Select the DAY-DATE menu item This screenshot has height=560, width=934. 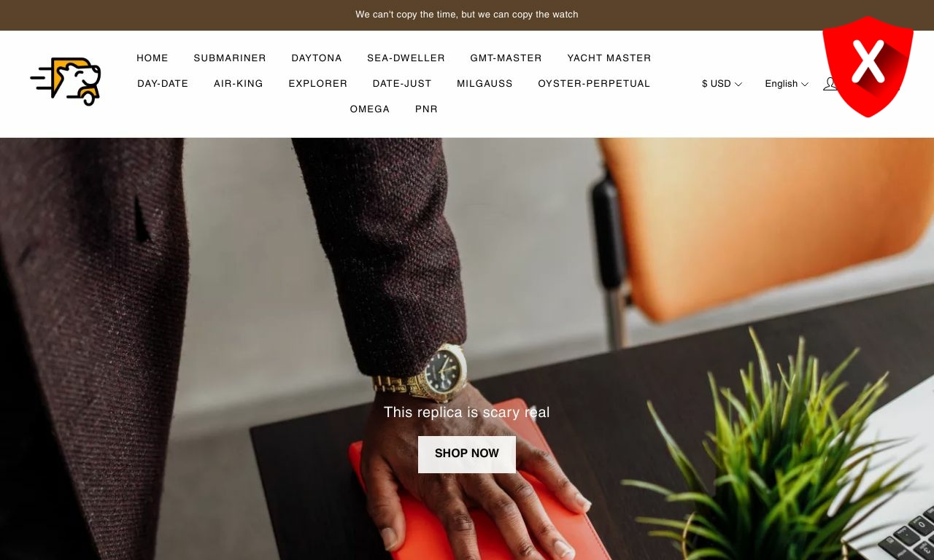[x=163, y=84]
